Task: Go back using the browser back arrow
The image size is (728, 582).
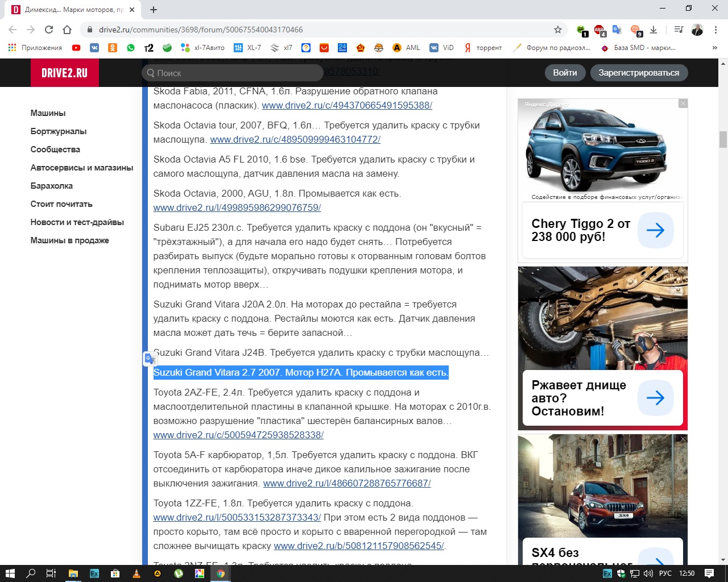Action: 13,30
